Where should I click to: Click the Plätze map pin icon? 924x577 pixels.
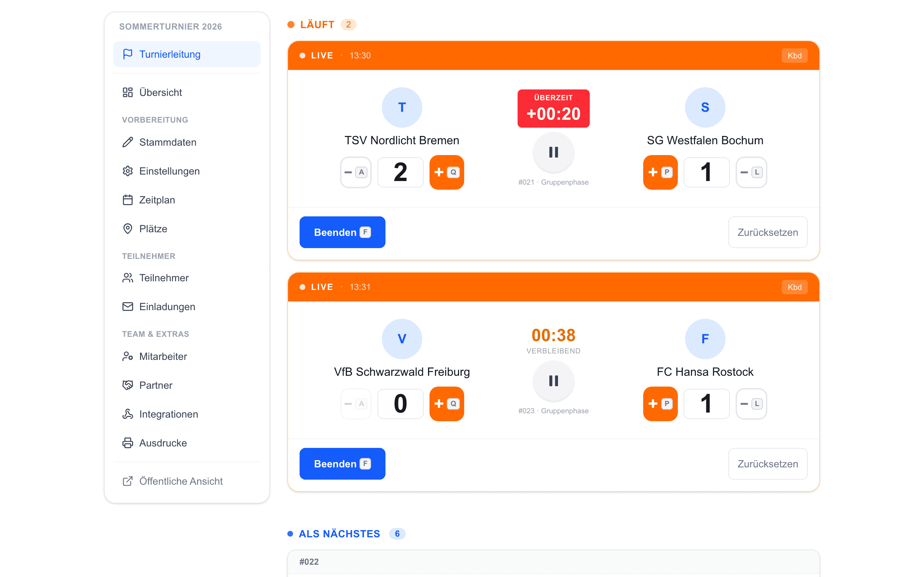coord(127,229)
